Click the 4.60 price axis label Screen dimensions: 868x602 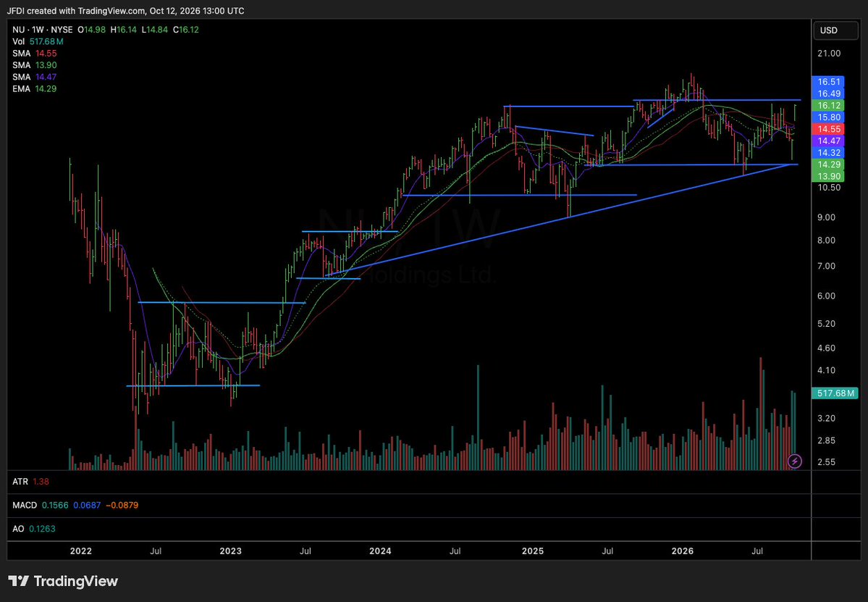pyautogui.click(x=827, y=348)
